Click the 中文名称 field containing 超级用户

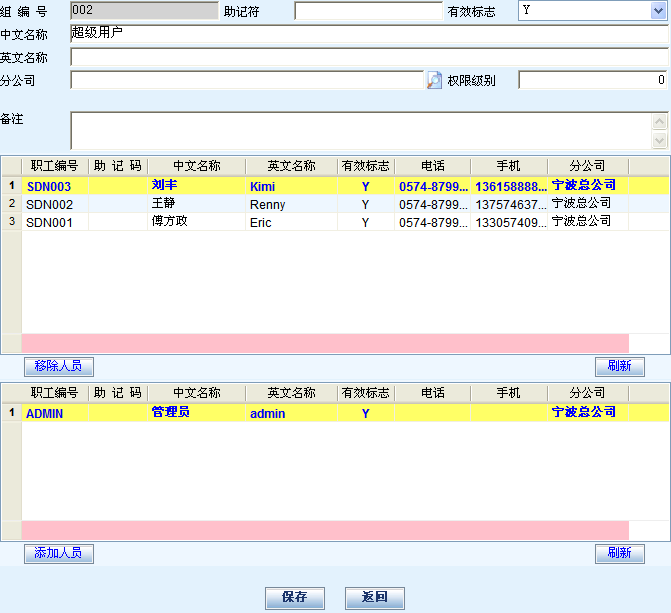[x=368, y=34]
